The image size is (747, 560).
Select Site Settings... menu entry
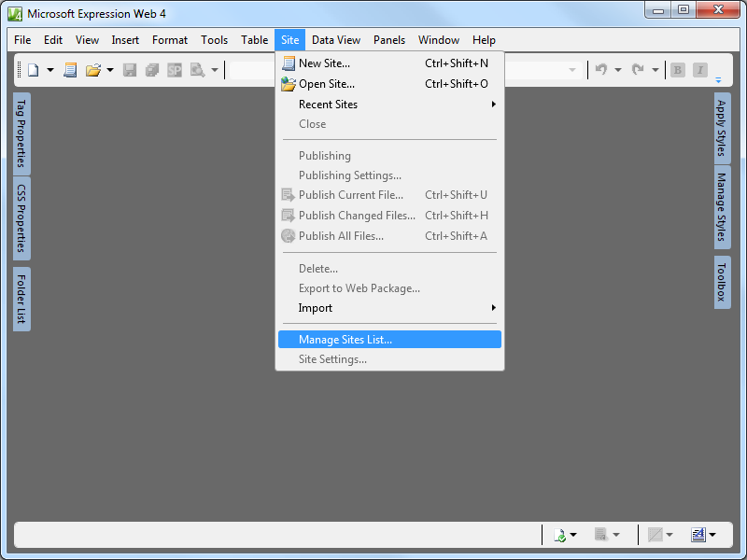(x=389, y=359)
